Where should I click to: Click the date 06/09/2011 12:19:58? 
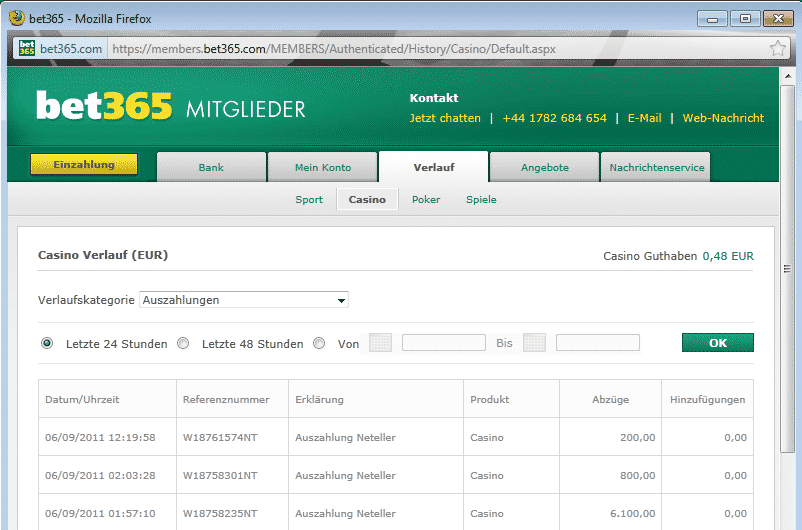pyautogui.click(x=100, y=437)
